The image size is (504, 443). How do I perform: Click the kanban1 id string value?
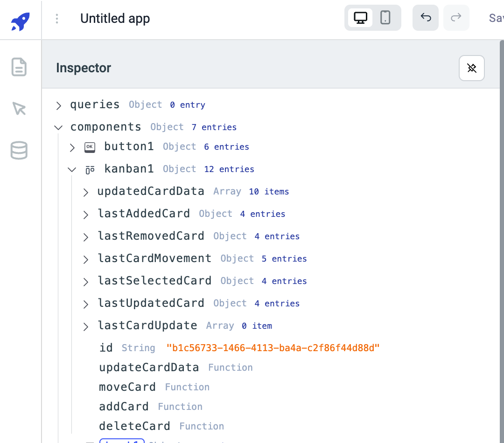(x=273, y=348)
